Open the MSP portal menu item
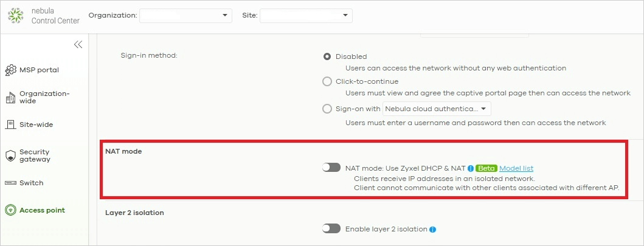This screenshot has width=644, height=246. click(39, 70)
